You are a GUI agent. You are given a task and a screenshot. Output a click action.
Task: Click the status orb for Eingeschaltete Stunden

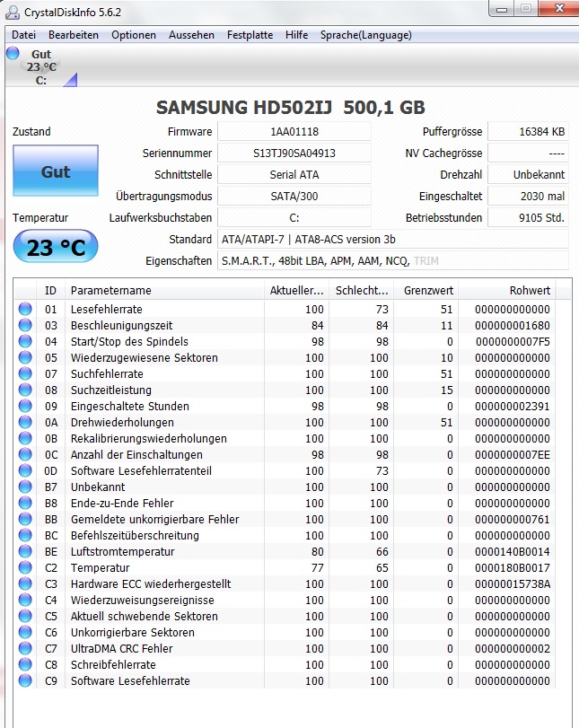25,406
